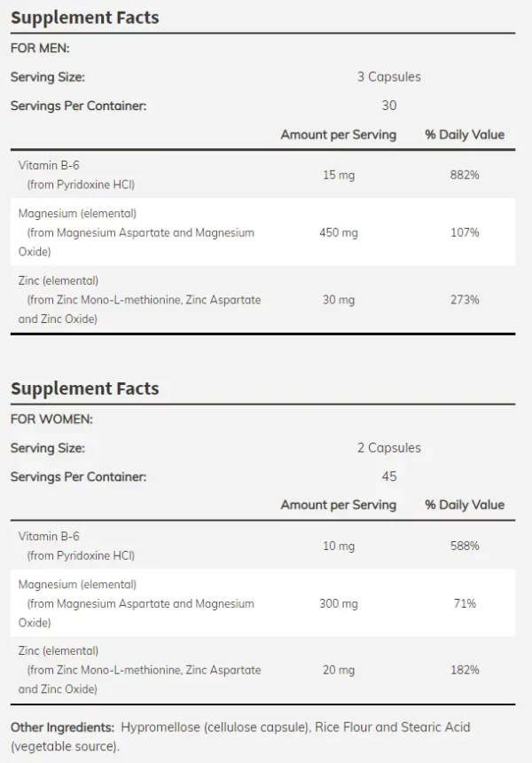Viewport: 532px width, 763px height.
Task: Click the 20 mg zinc amount for women
Action: point(339,670)
